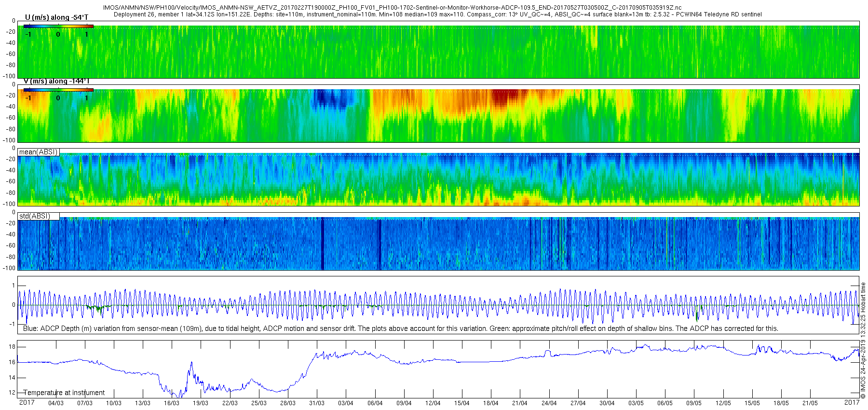Click the vertical IMOS copyright timestamp text
868x410 pixels.
point(863,341)
